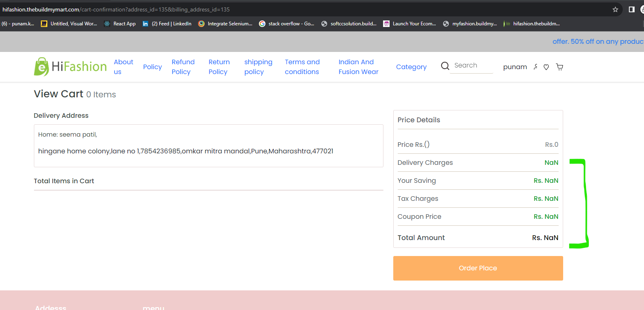
Task: Open hifashion.thebuildm bookmark
Action: [532, 24]
